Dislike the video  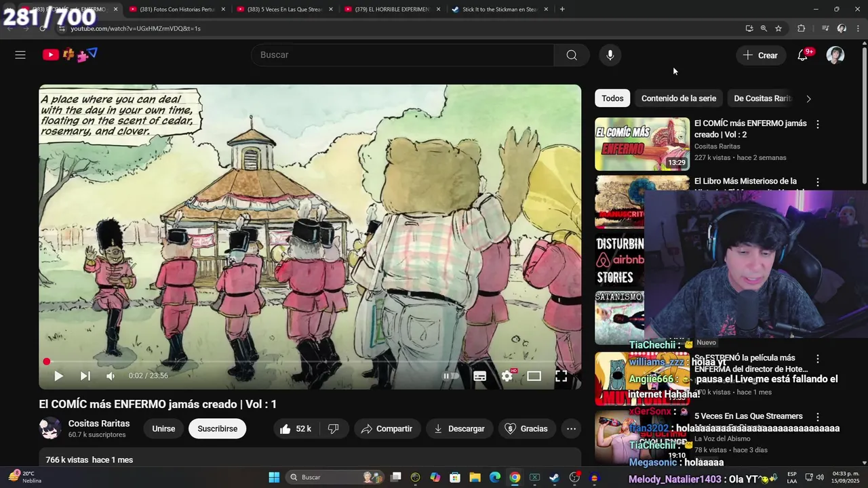(x=334, y=428)
